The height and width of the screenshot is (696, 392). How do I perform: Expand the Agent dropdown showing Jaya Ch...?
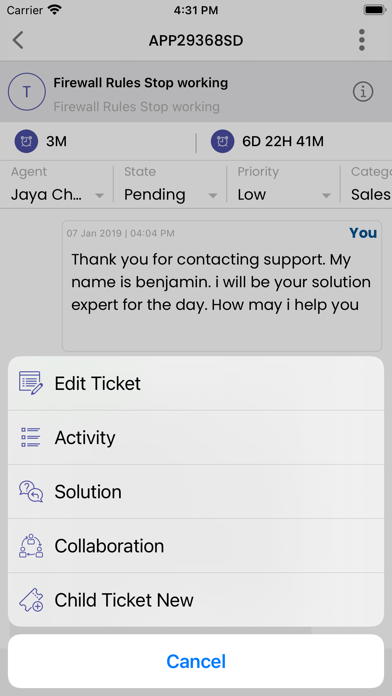[x=57, y=185]
